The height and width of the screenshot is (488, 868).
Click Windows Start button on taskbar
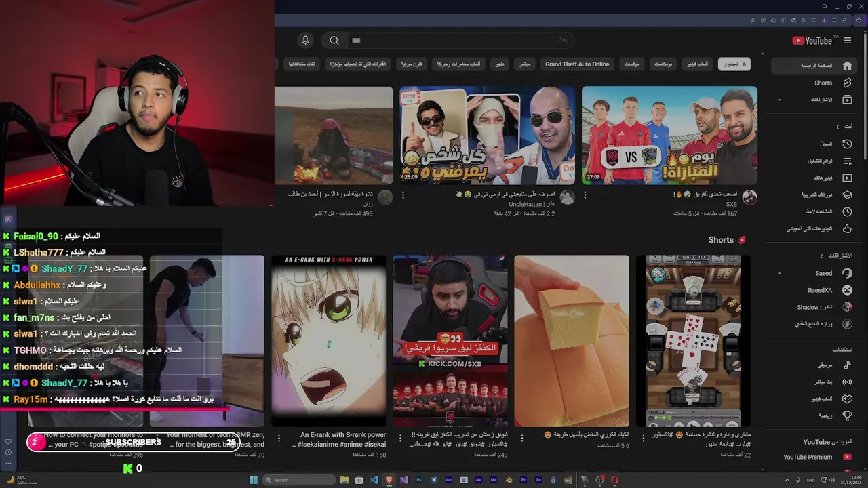(x=254, y=480)
